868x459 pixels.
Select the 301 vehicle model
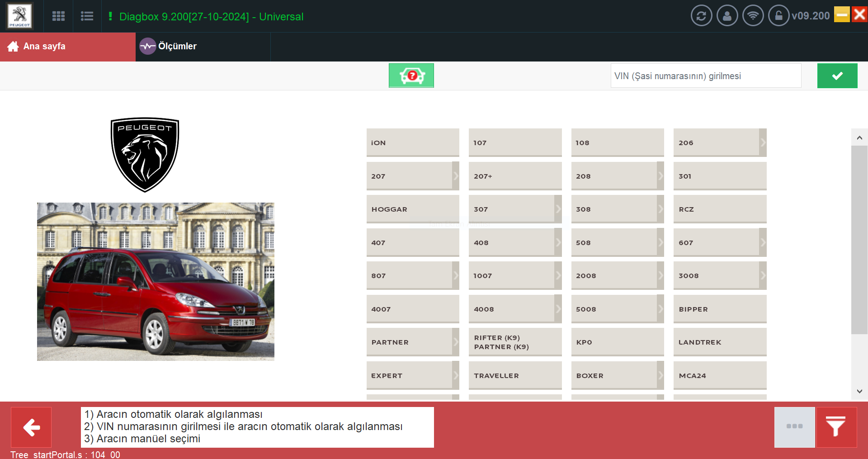click(720, 176)
